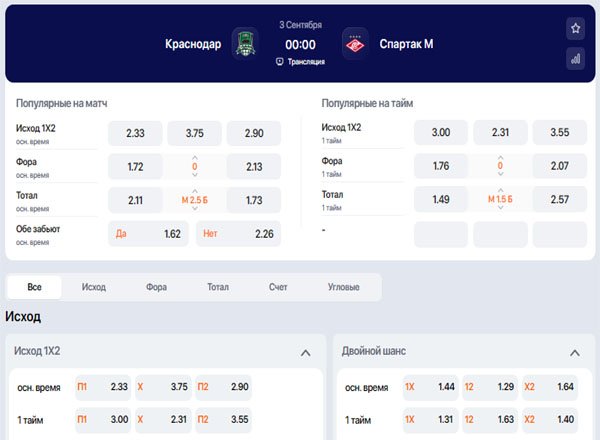Raise first-half Тотал М 1.5 Б up arrow
The height and width of the screenshot is (440, 600).
[x=500, y=190]
